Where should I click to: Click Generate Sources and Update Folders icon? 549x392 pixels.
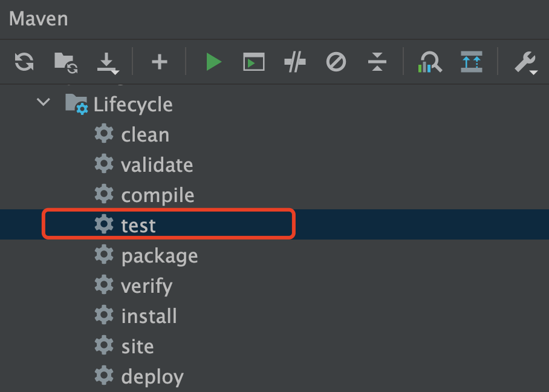[x=65, y=62]
